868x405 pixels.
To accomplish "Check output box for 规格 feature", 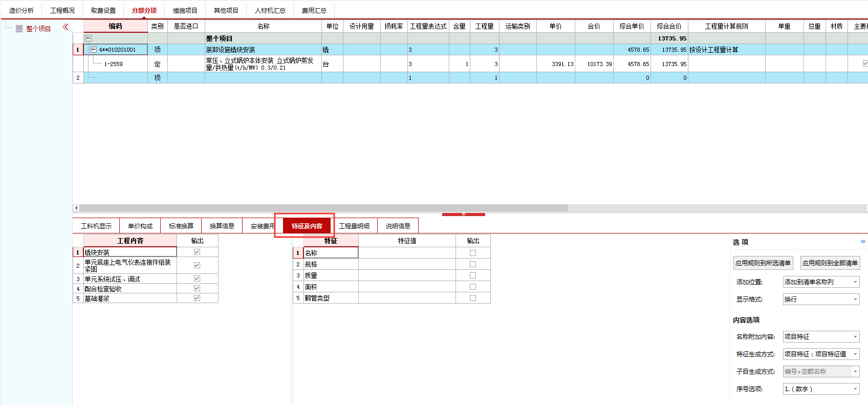I will pyautogui.click(x=473, y=264).
